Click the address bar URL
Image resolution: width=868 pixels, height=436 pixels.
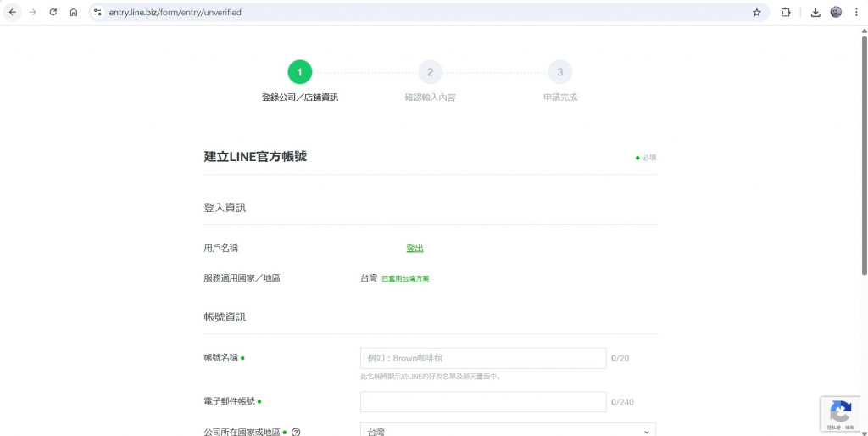click(x=175, y=12)
